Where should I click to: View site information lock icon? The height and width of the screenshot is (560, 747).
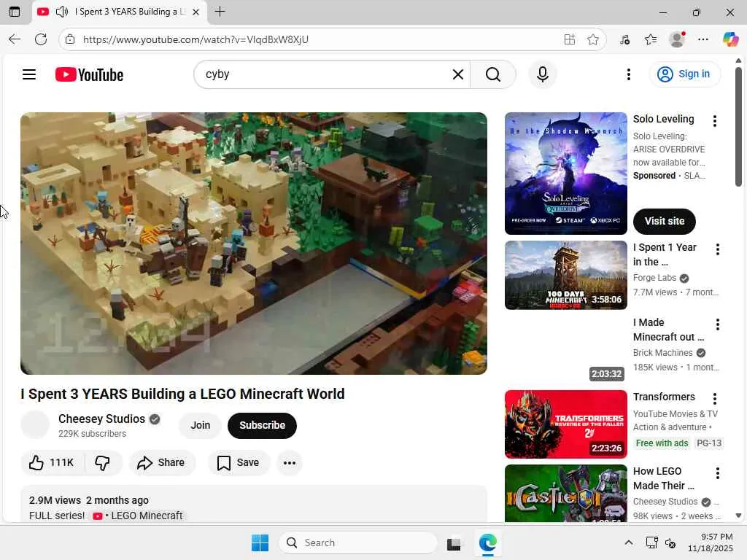(70, 39)
